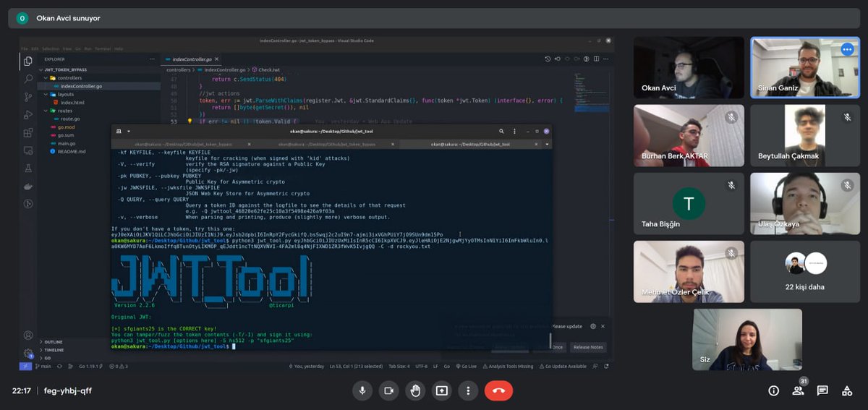Open VS Code Explorer activity icon
This screenshot has height=410, width=868.
28,61
